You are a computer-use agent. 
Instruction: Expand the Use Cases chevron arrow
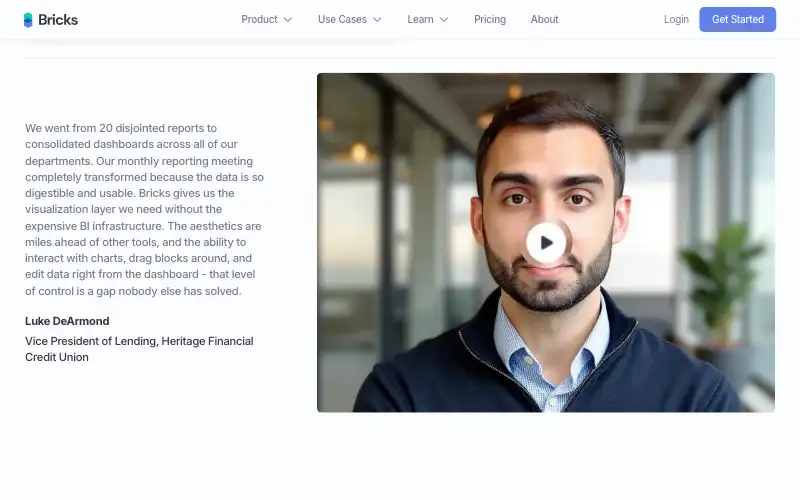[x=377, y=20]
